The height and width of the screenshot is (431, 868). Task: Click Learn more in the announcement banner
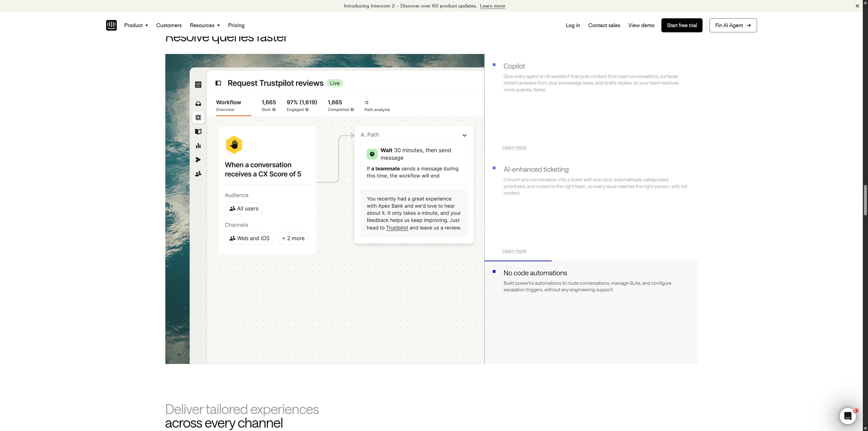click(x=492, y=6)
